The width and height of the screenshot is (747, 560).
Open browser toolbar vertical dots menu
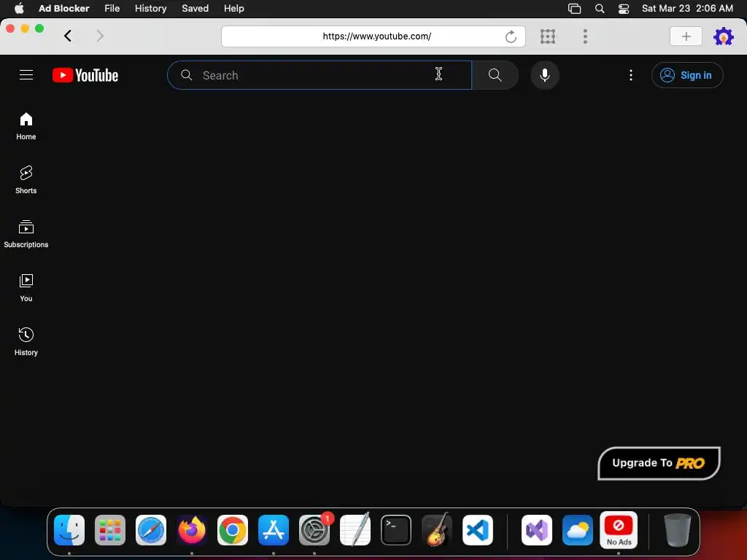(x=585, y=36)
